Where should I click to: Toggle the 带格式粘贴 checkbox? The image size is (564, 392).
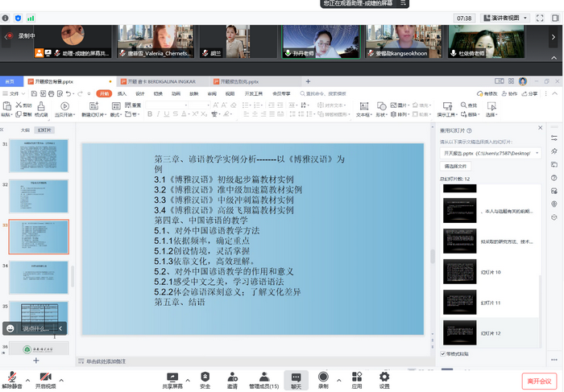(443, 353)
